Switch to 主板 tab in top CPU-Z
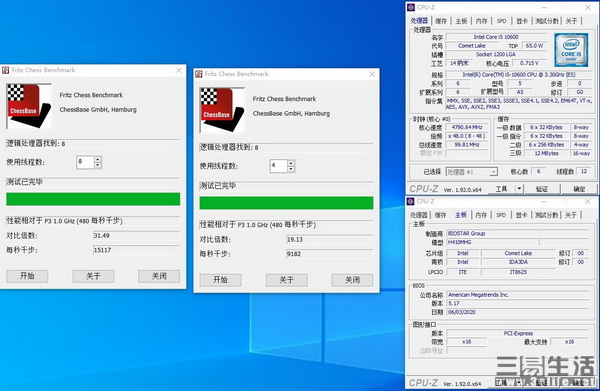This screenshot has width=600, height=391. click(461, 21)
